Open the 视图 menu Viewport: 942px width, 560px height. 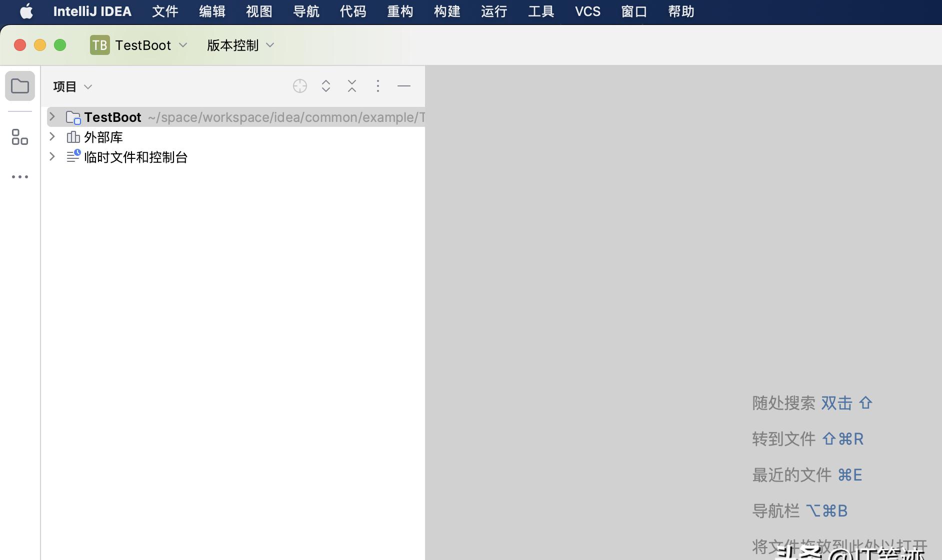(259, 11)
